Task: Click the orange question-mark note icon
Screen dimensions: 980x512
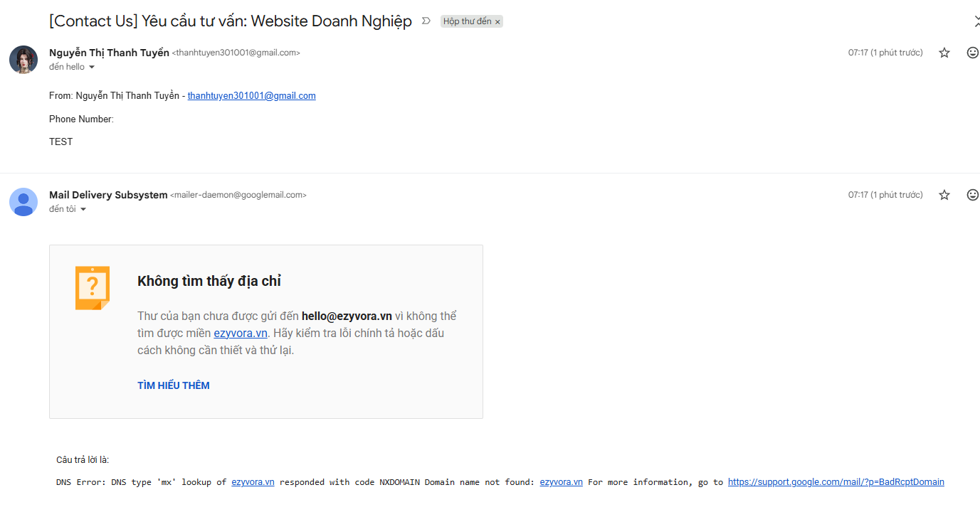Action: 93,288
